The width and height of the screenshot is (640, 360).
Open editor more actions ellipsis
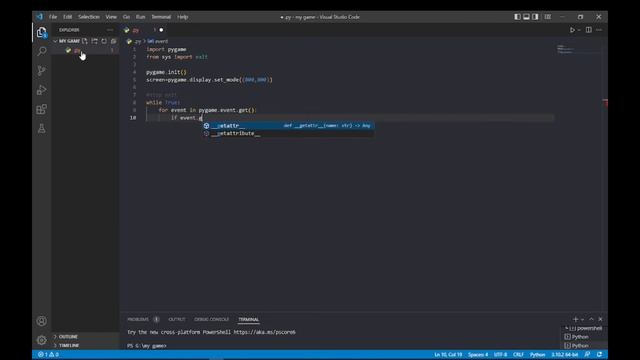[x=599, y=30]
